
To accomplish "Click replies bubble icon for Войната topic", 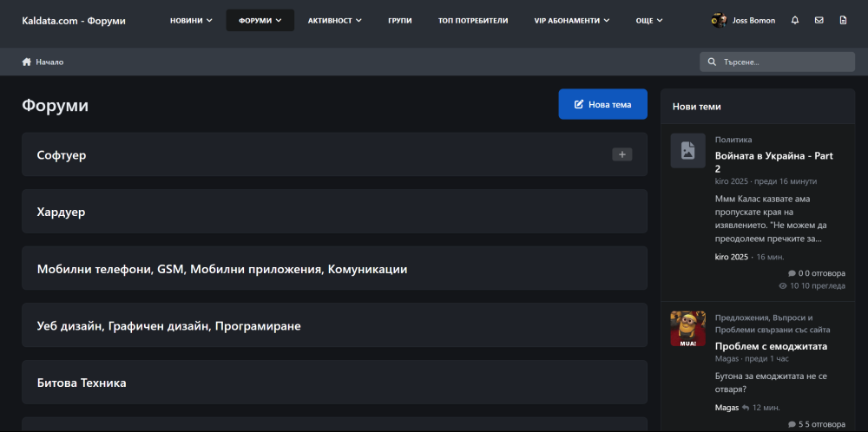I will click(792, 273).
